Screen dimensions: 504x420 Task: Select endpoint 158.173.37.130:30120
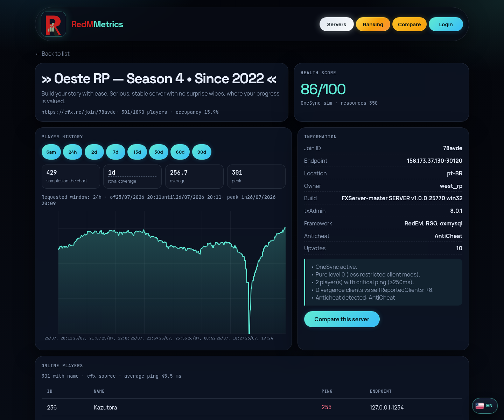coord(434,161)
